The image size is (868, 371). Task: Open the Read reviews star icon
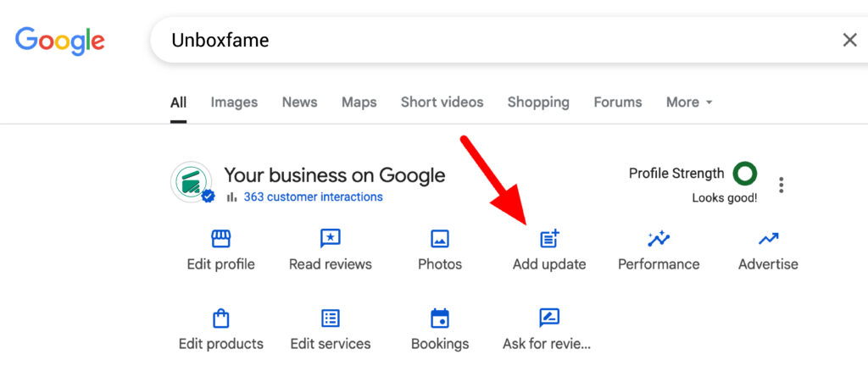tap(331, 239)
